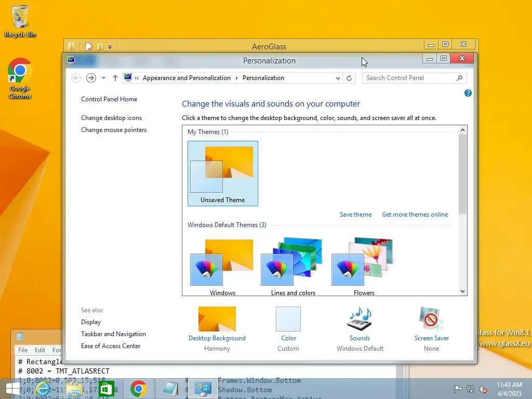Click the My Themes (1) group header

pyautogui.click(x=208, y=131)
